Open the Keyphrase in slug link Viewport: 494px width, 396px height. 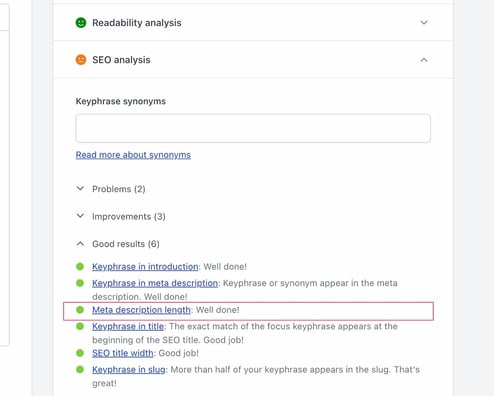(x=129, y=370)
